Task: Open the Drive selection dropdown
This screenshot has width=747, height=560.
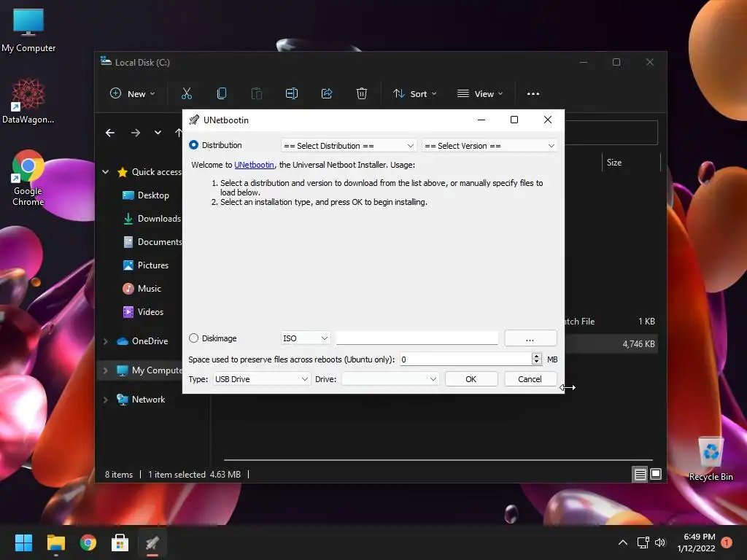Action: (390, 379)
